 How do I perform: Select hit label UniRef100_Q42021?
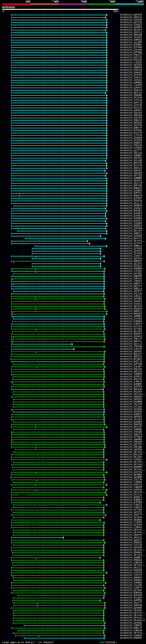pos(131,538)
